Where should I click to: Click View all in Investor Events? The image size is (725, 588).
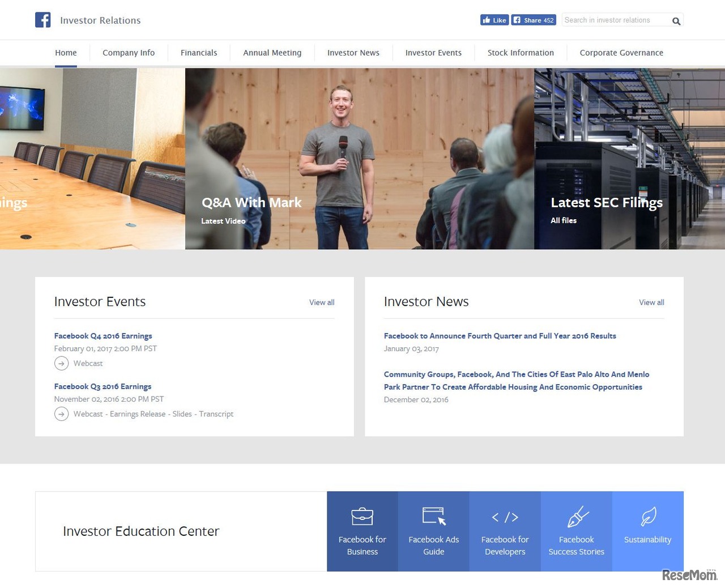[321, 302]
